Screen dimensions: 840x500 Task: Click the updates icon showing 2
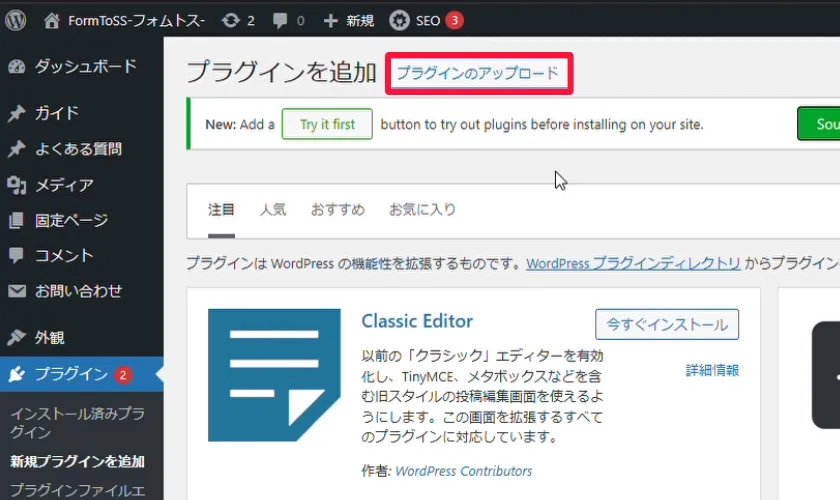tap(230, 20)
